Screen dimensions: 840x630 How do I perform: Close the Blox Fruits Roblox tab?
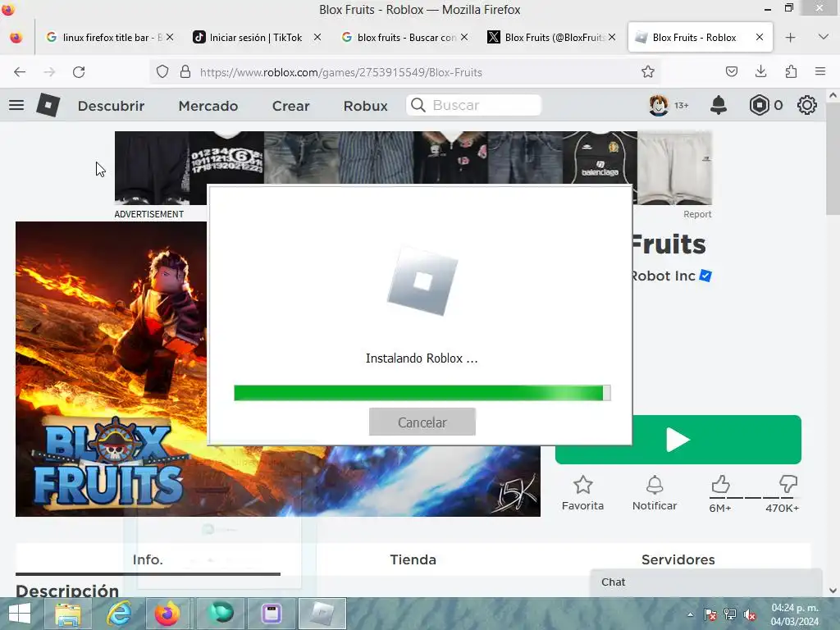pos(759,37)
